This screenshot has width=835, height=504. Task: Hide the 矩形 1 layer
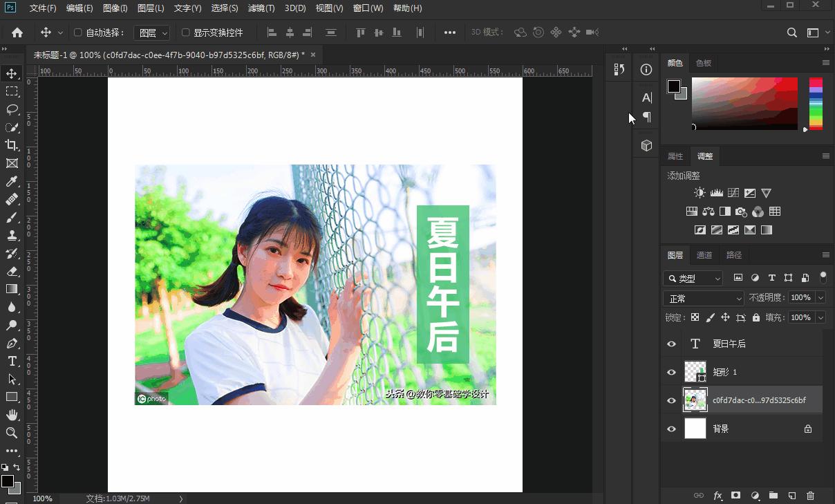671,372
